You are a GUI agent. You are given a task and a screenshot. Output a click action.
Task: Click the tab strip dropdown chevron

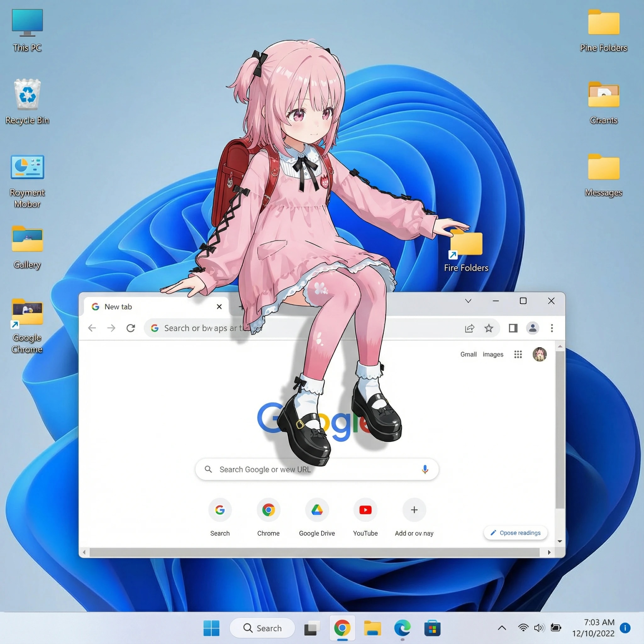[468, 301]
